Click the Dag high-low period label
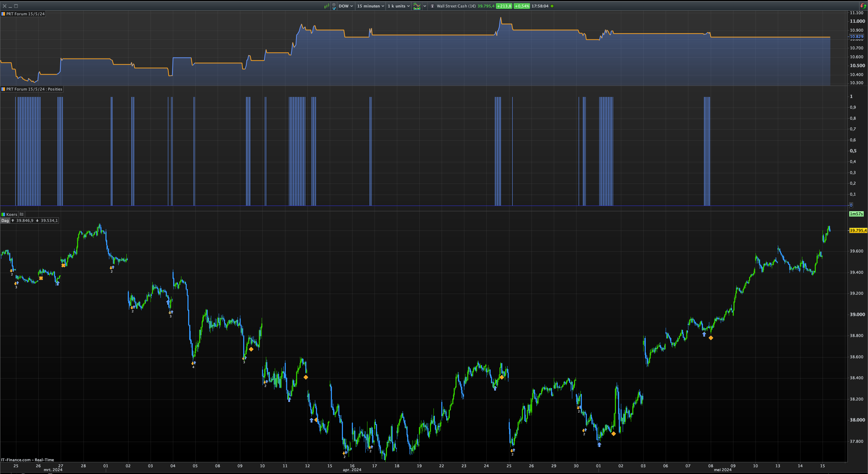 (5, 220)
